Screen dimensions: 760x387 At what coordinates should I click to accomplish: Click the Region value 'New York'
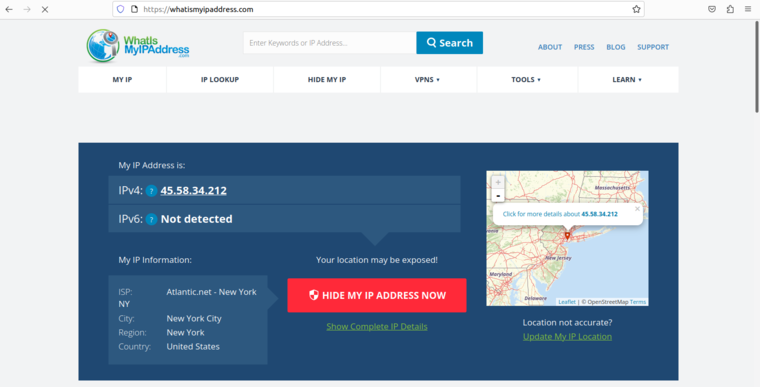click(x=185, y=333)
